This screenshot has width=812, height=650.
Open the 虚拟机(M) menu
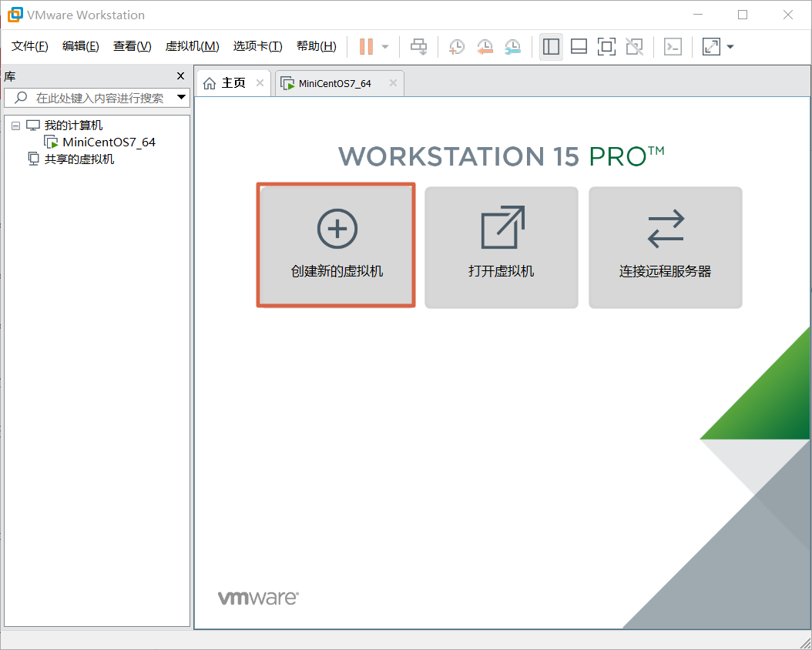(x=192, y=46)
